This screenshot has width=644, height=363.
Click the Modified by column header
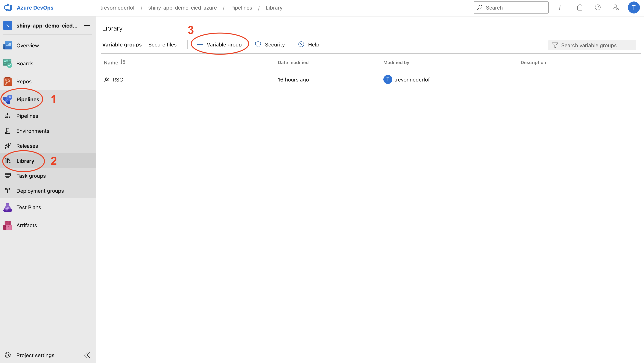[x=396, y=63]
